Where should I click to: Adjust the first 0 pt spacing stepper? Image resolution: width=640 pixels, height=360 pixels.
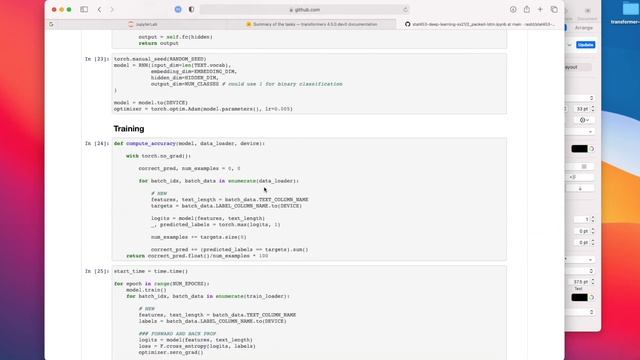[x=593, y=231]
